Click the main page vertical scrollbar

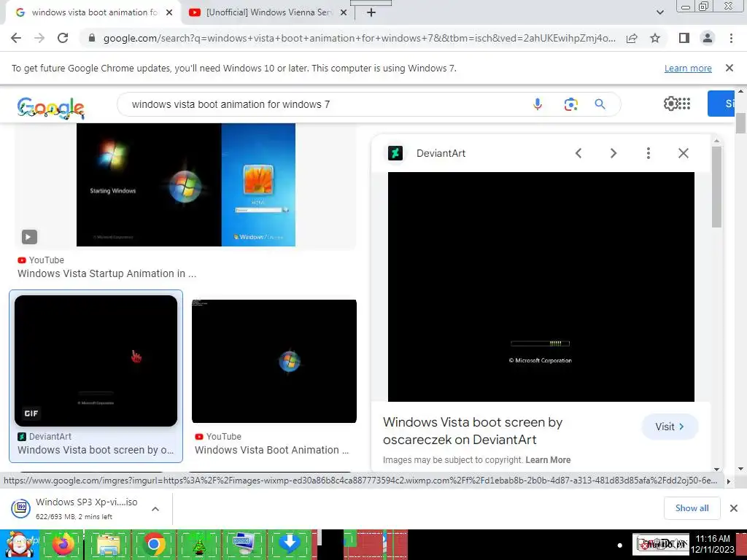740,122
